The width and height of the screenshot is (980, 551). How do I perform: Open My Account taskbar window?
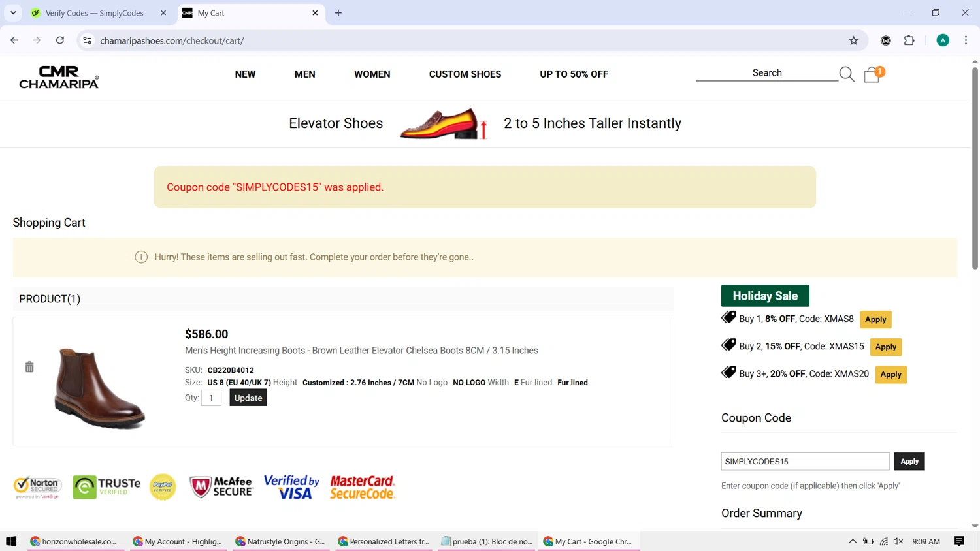(178, 541)
